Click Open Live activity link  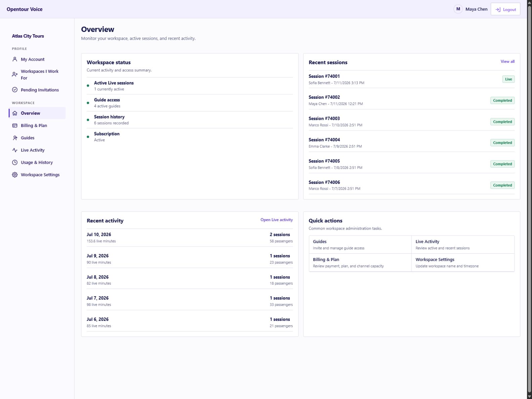277,220
